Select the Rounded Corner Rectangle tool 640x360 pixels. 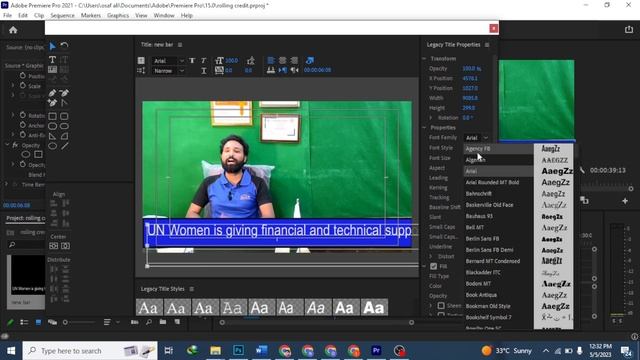pyautogui.click(x=64, y=116)
